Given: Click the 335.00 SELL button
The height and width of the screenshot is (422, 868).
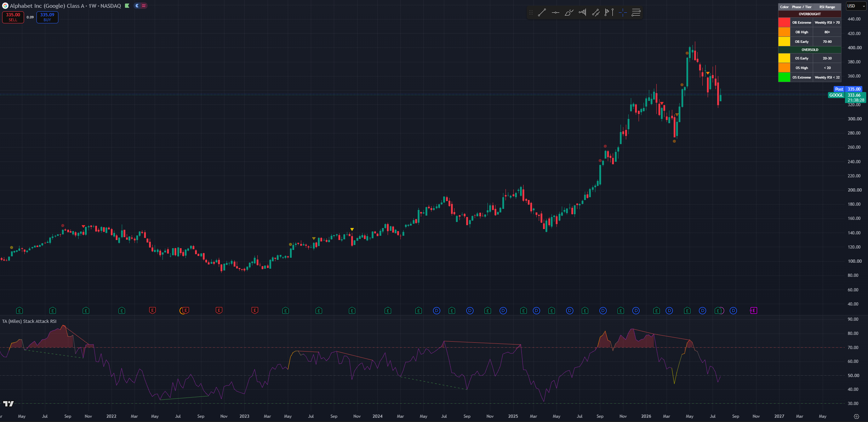Looking at the screenshot, I should pyautogui.click(x=13, y=17).
